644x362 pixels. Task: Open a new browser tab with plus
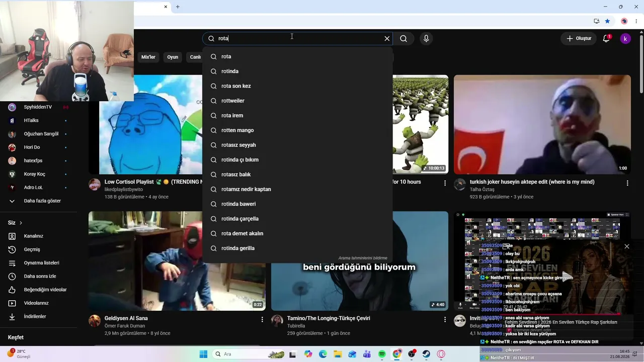(x=178, y=7)
